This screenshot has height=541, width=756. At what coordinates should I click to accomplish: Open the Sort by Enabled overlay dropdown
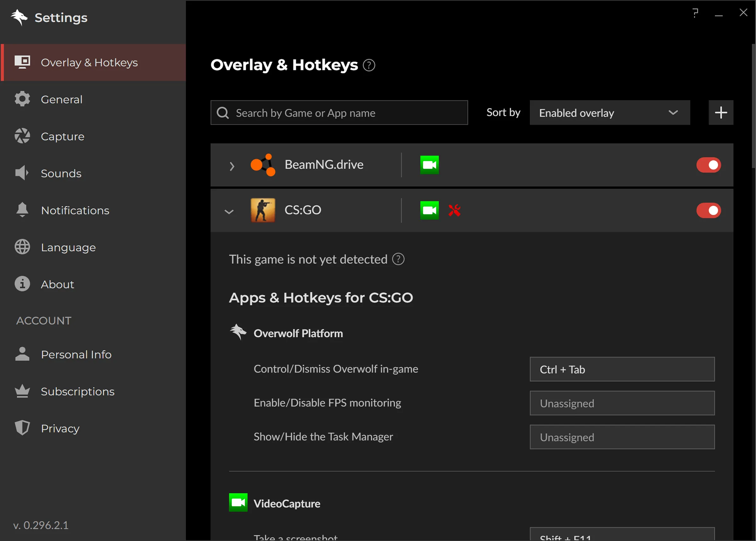coord(610,113)
